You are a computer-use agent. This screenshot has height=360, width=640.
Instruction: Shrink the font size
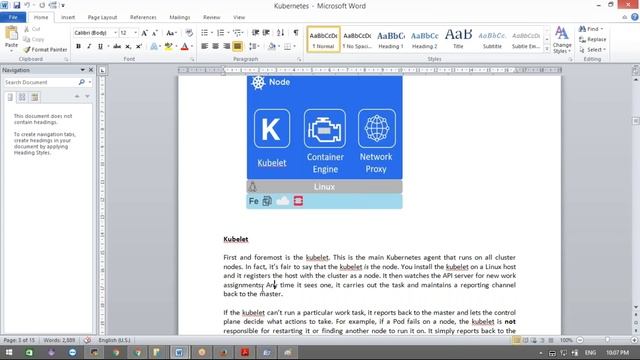(x=155, y=33)
